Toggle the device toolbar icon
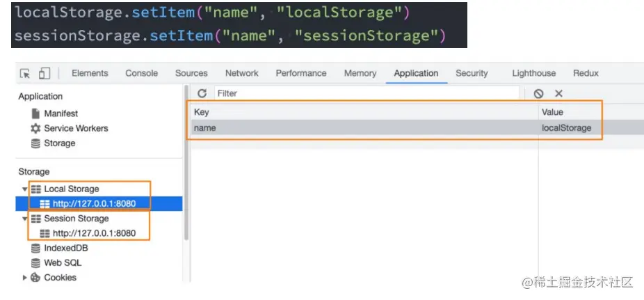Image resolution: width=644 pixels, height=300 pixels. 44,74
